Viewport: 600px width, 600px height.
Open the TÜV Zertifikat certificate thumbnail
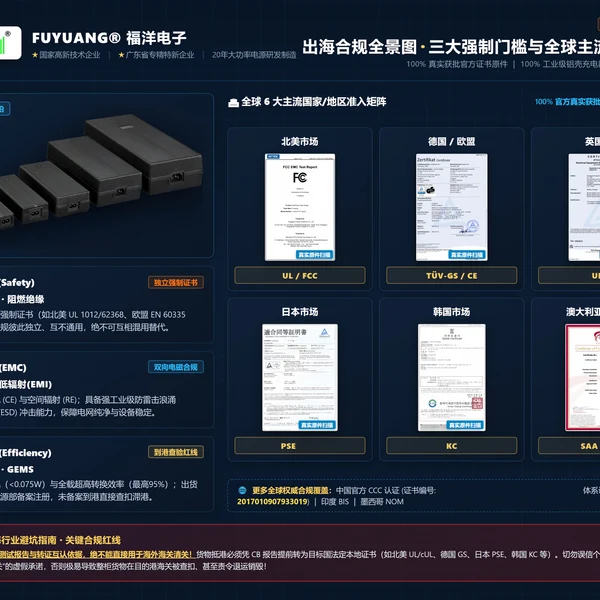tap(452, 207)
